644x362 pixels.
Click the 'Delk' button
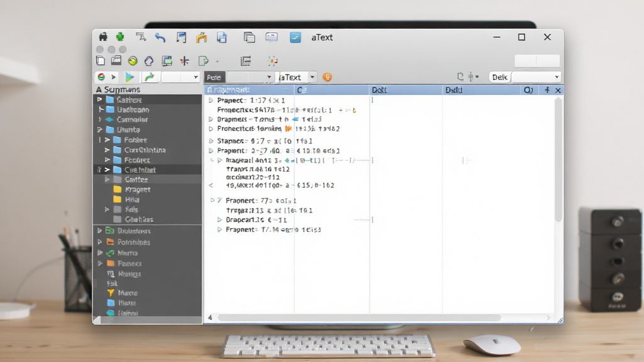[500, 77]
